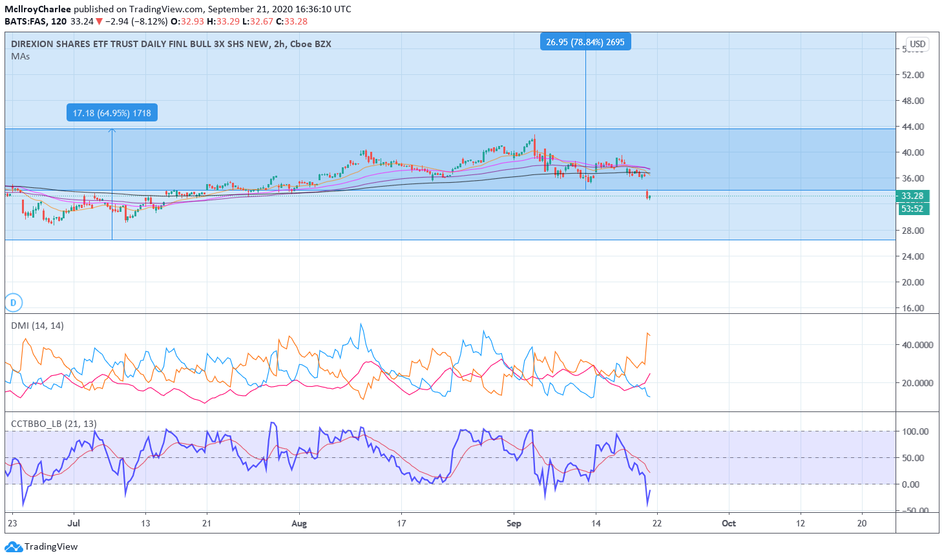Click the 0.00 oscillator axis label
This screenshot has width=944, height=560.
(910, 484)
